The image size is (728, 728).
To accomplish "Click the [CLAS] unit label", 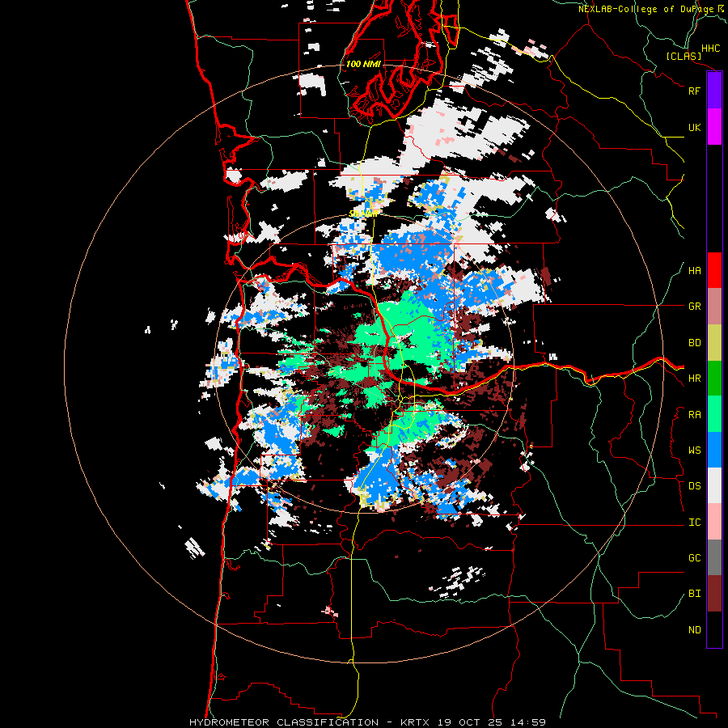I will 684,56.
